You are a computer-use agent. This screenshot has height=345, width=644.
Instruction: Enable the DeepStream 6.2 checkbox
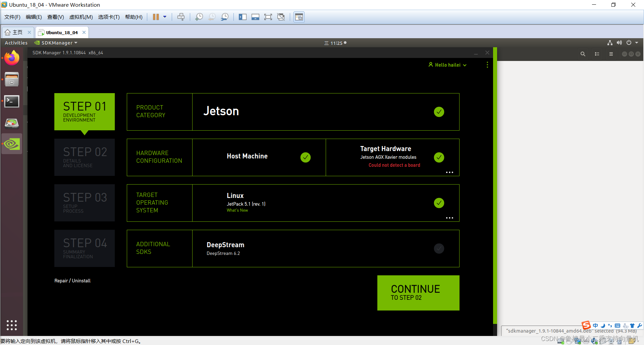(x=439, y=249)
